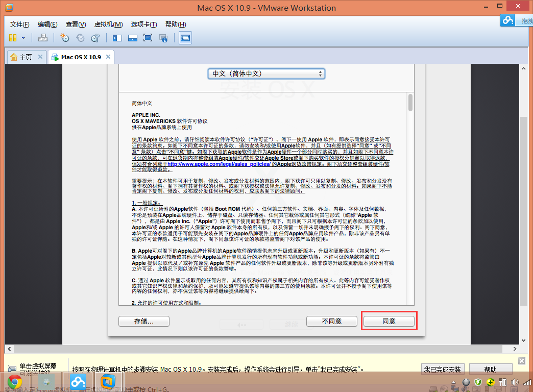Image resolution: width=533 pixels, height=392 pixels.
Task: Click the license text scrollbar thumb
Action: pyautogui.click(x=410, y=103)
